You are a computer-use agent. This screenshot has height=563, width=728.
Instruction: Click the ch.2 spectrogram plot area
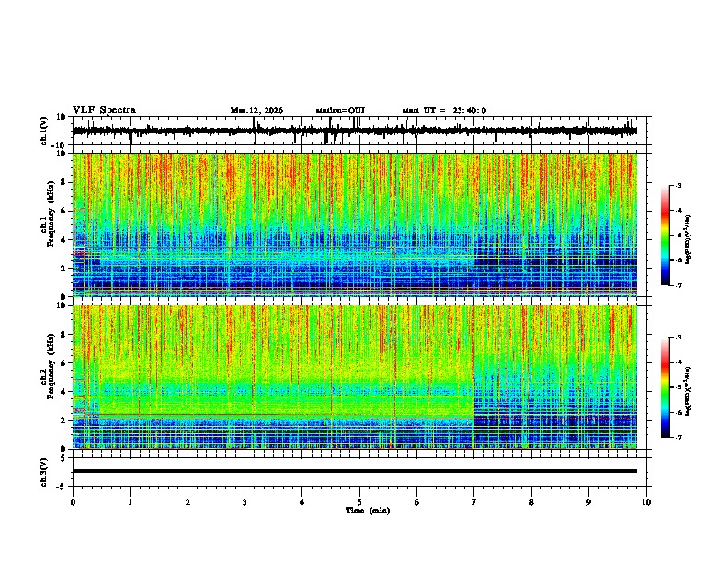pyautogui.click(x=355, y=377)
